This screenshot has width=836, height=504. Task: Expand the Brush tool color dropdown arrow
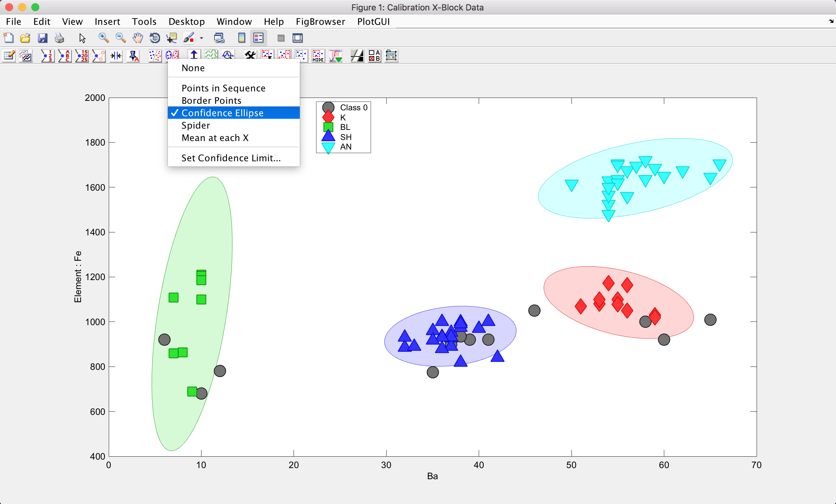point(201,38)
